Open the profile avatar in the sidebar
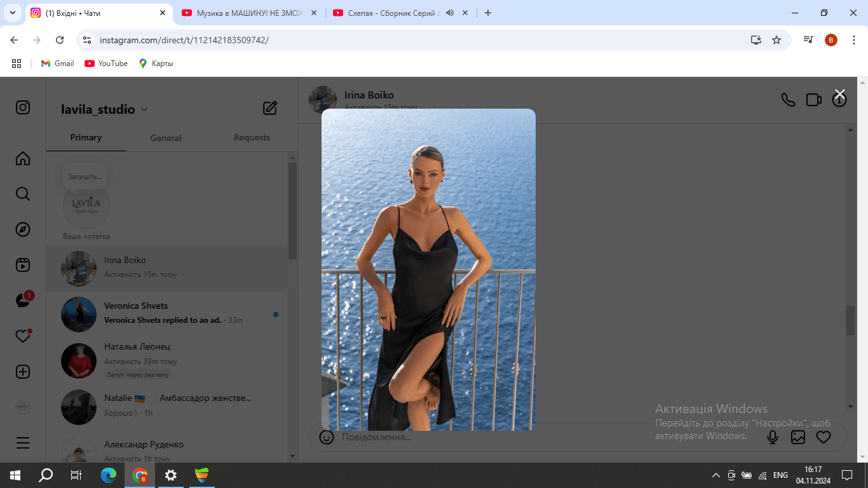868x488 pixels. 23,407
